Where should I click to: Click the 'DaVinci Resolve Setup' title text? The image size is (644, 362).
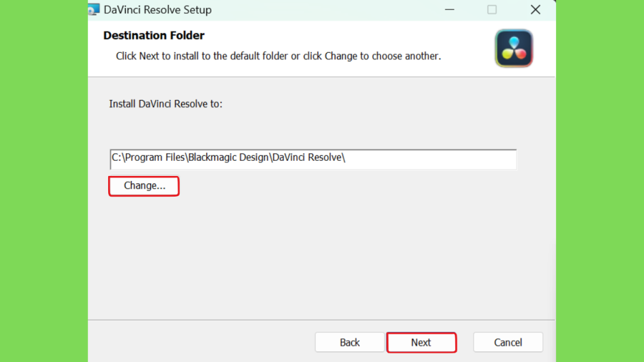(x=158, y=10)
